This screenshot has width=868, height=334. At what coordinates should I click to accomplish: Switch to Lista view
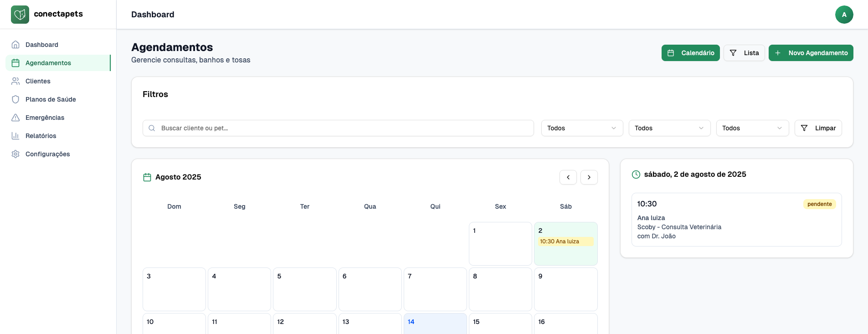744,53
